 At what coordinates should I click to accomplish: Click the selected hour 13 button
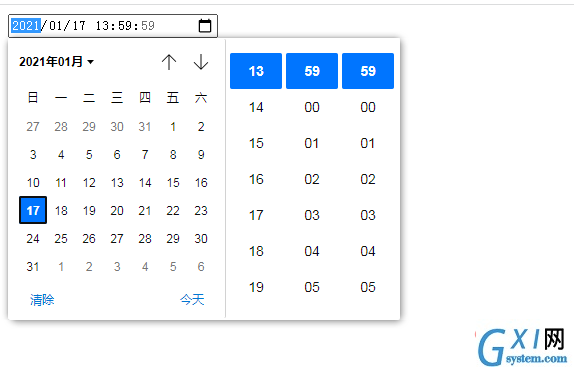pos(256,71)
